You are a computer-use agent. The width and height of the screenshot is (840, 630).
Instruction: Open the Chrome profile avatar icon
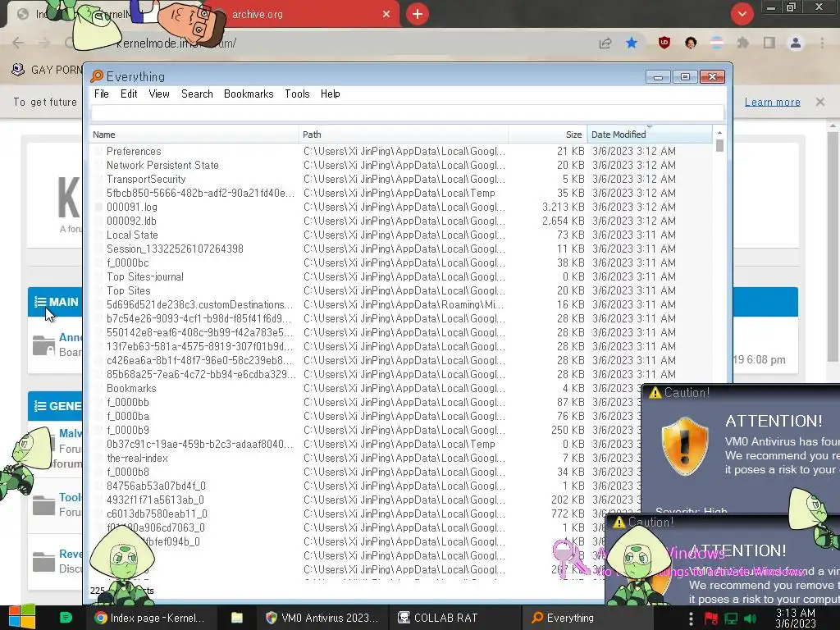pyautogui.click(x=796, y=43)
